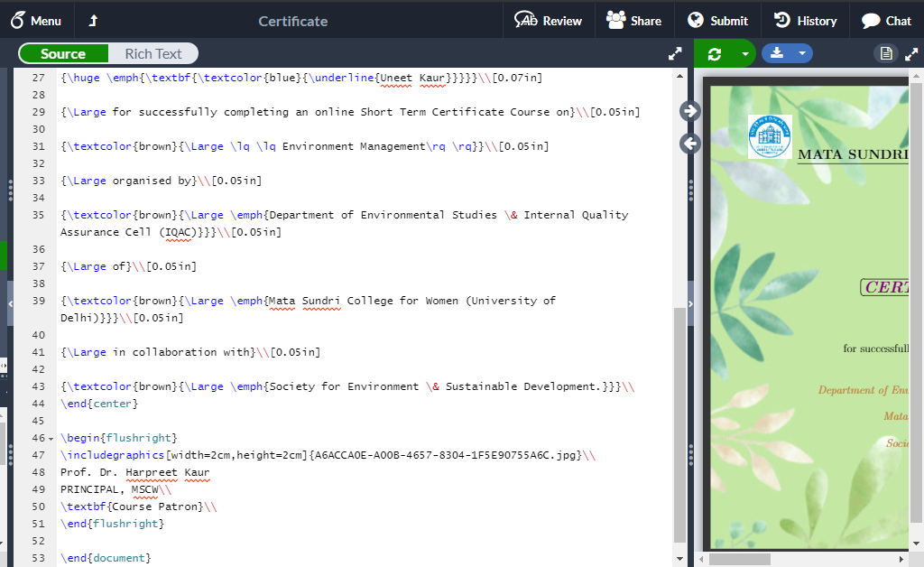Go up to the projects list arrow
This screenshot has width=924, height=567.
click(93, 21)
